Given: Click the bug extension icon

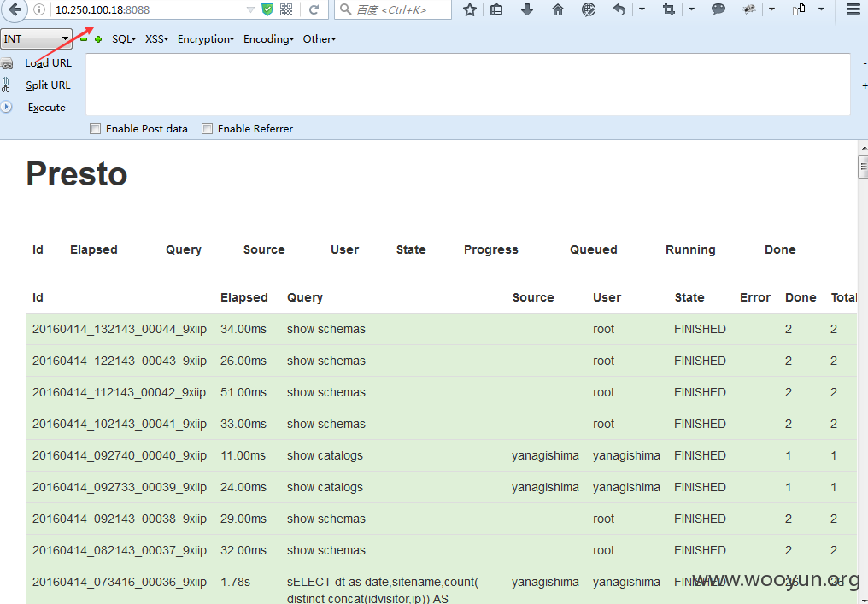Looking at the screenshot, I should [749, 9].
